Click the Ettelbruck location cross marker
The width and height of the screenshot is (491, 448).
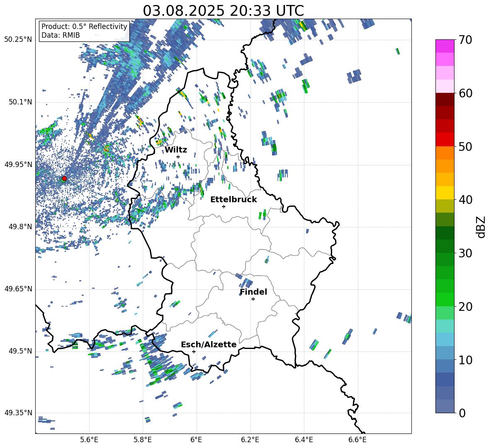pyautogui.click(x=224, y=206)
